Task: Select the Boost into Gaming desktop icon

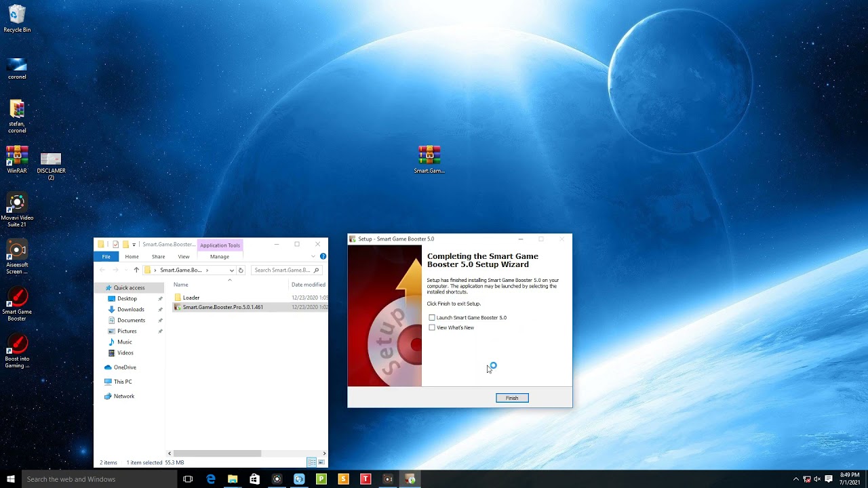Action: (x=17, y=351)
